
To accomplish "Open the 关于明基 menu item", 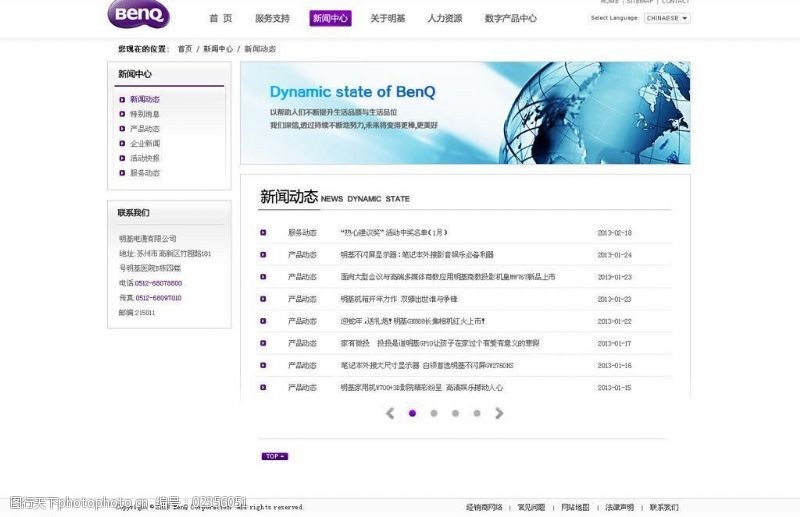I will coord(387,18).
